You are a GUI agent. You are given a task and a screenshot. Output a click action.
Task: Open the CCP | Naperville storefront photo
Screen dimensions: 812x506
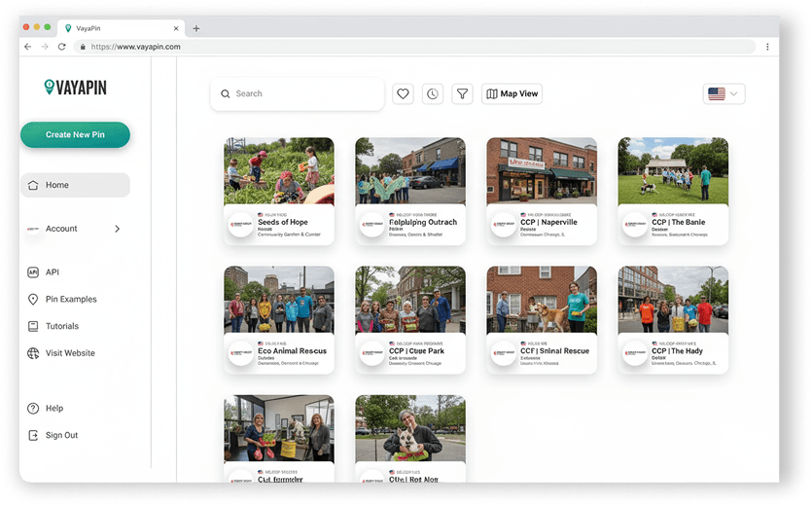(542, 171)
